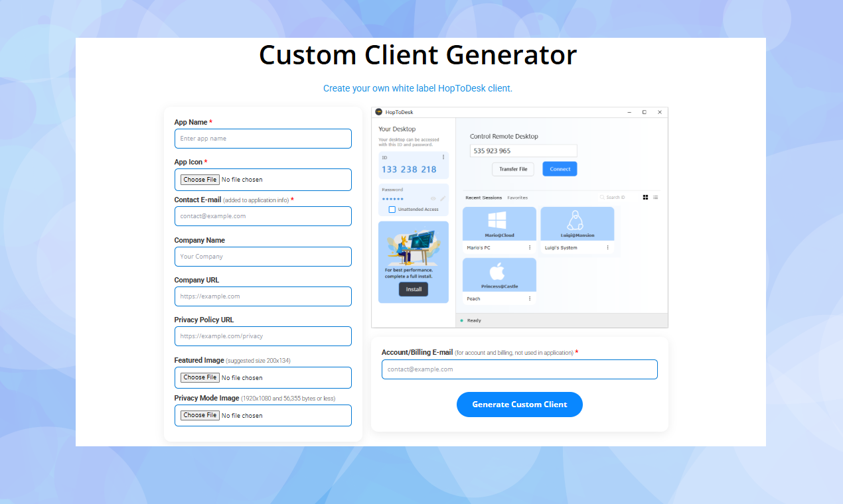Click the HopToDesk logo in the preview title bar
Image resolution: width=843 pixels, height=504 pixels.
[378, 112]
